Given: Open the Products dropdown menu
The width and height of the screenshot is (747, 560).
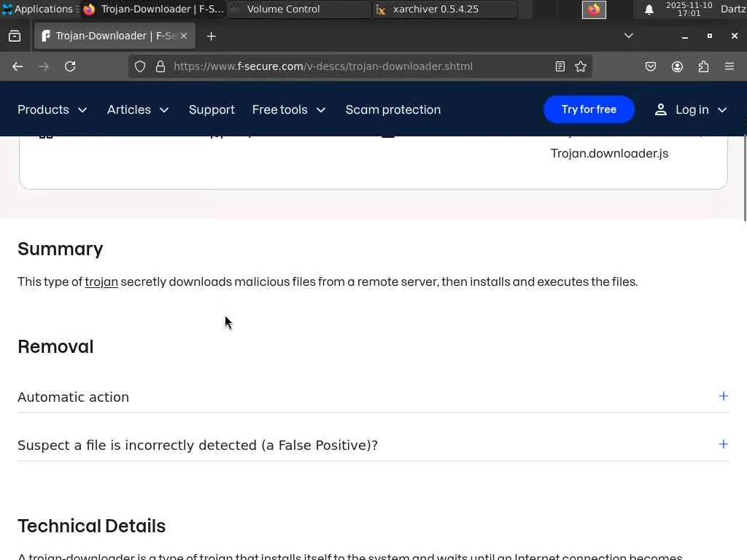Looking at the screenshot, I should 53,109.
